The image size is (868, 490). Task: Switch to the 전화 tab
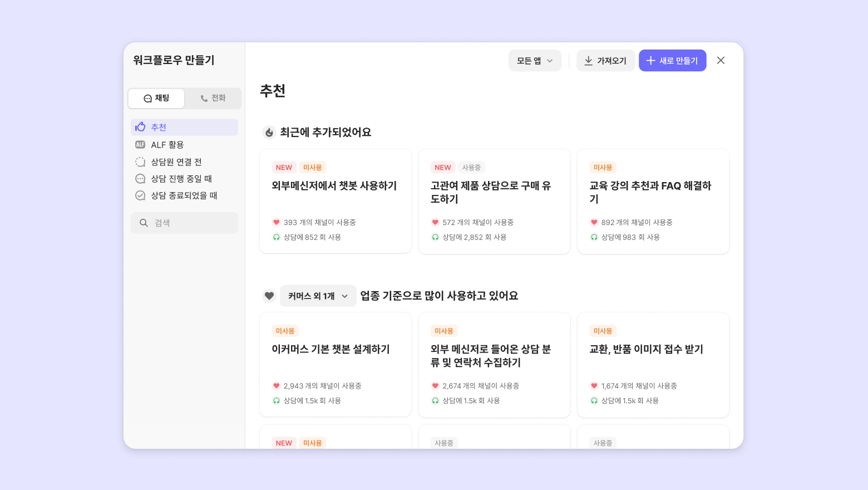213,99
